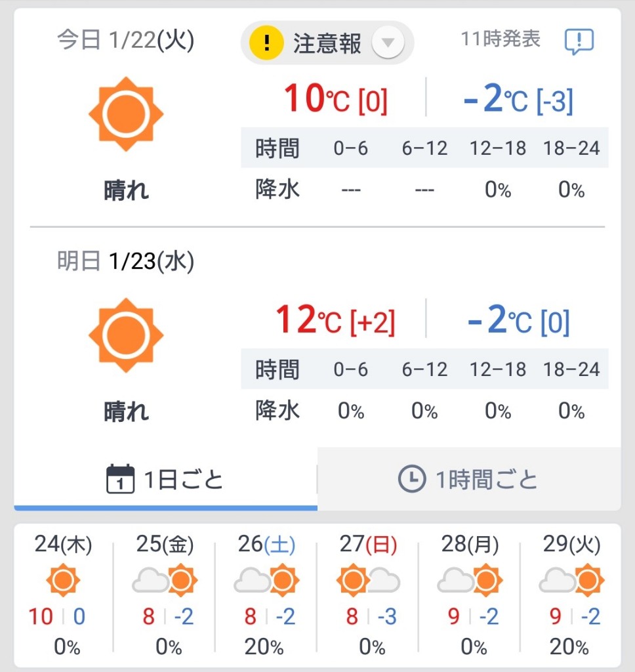Select the 27(日) sunny-then-cloudy icon
The height and width of the screenshot is (672, 635).
[368, 580]
